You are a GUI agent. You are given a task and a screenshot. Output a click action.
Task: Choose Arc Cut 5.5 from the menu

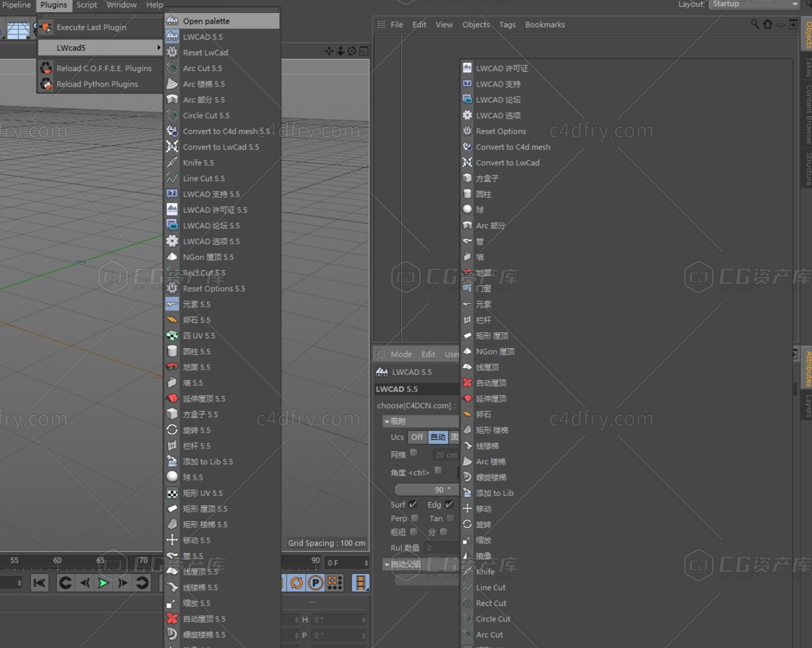222,68
